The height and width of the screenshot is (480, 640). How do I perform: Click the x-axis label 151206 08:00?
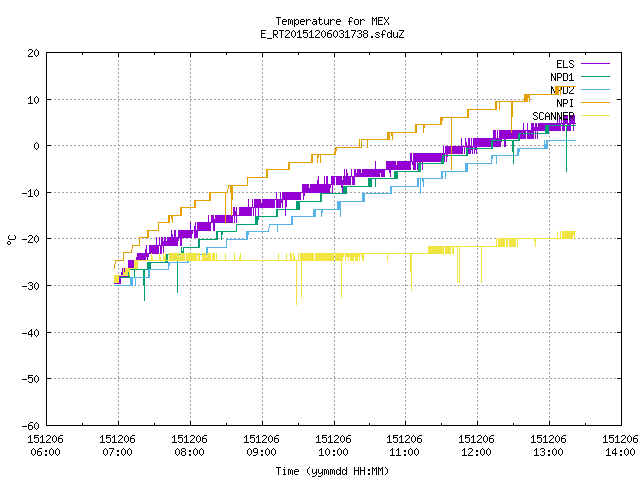click(x=189, y=446)
